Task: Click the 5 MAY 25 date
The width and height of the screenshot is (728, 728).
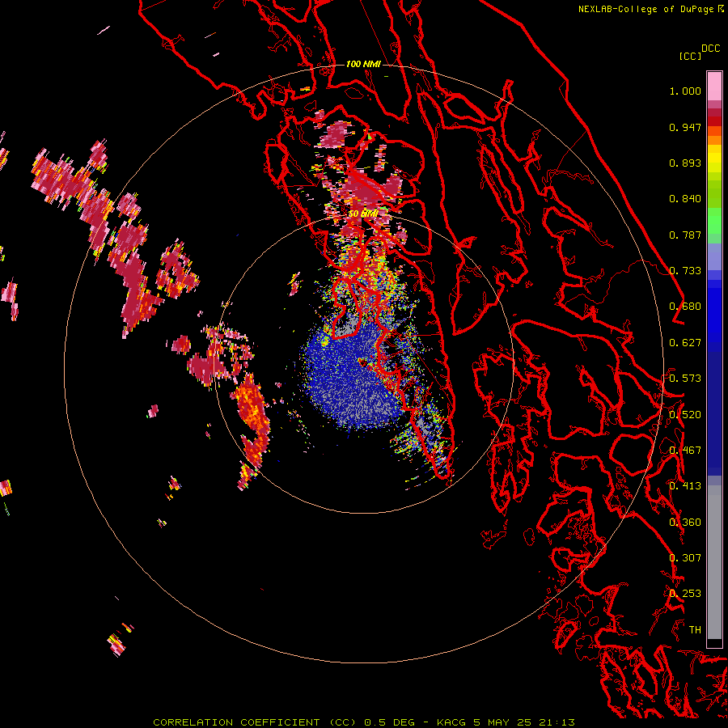Action: [502, 722]
